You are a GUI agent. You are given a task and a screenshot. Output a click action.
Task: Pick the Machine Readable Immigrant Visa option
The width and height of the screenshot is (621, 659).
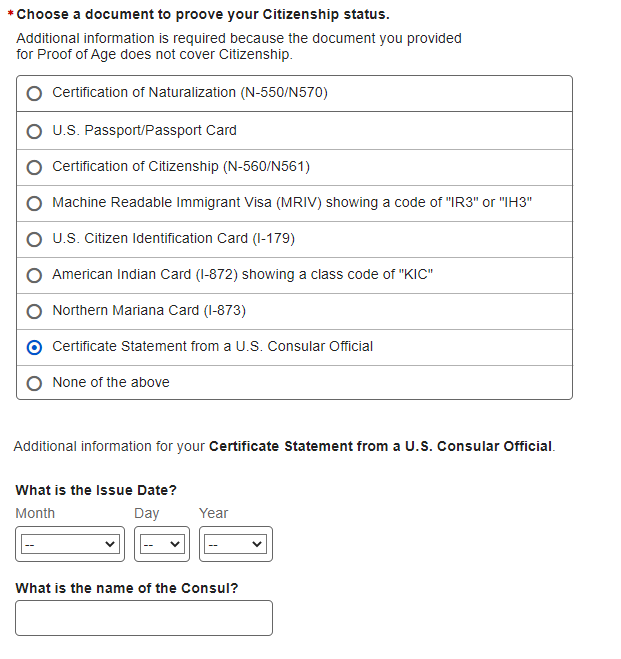[35, 203]
